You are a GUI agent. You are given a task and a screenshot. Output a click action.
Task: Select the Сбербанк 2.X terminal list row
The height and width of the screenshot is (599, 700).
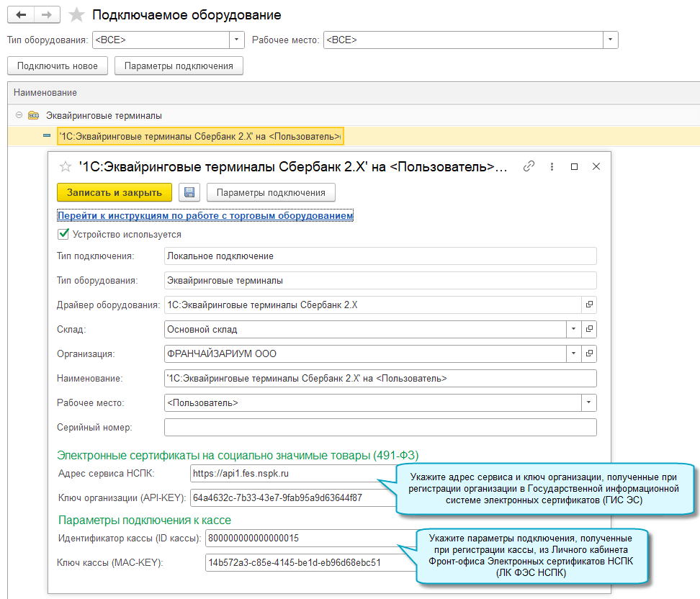tap(200, 137)
